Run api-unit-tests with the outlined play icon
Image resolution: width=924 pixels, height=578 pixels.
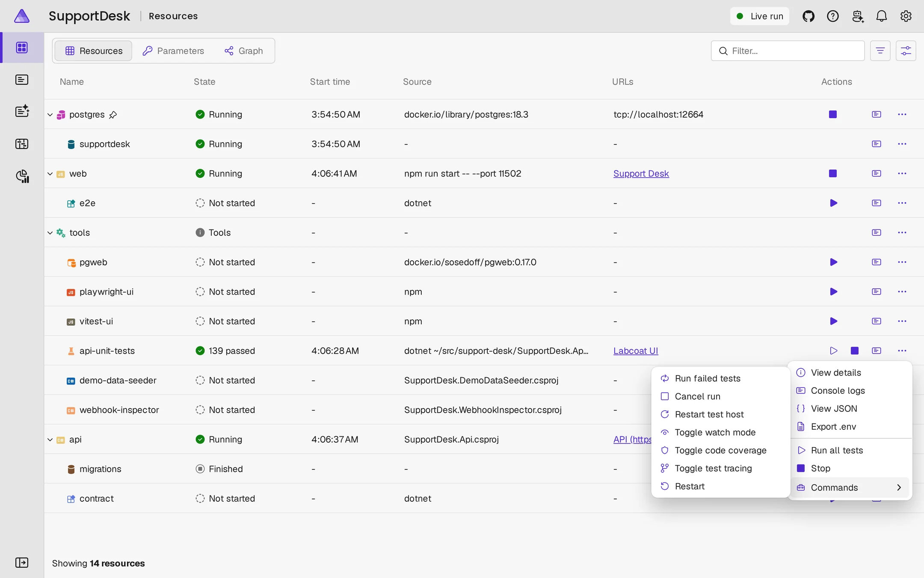[x=833, y=351]
